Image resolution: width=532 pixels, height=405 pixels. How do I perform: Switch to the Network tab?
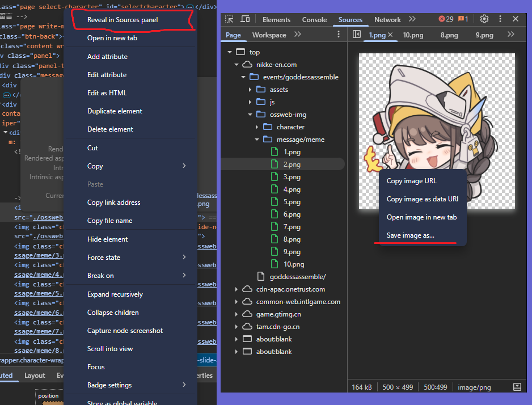pyautogui.click(x=387, y=20)
